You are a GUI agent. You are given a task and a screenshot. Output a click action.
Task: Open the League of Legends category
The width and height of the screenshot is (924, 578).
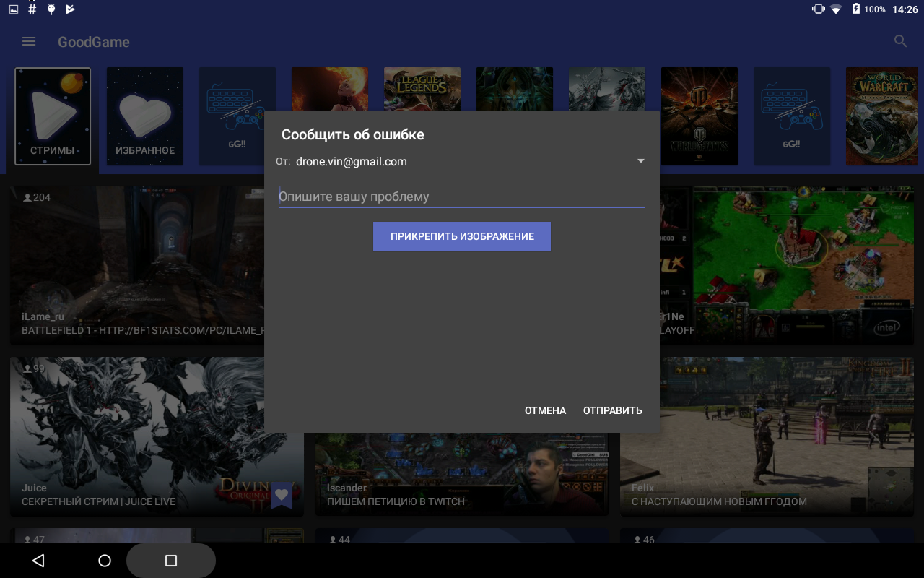pyautogui.click(x=422, y=89)
